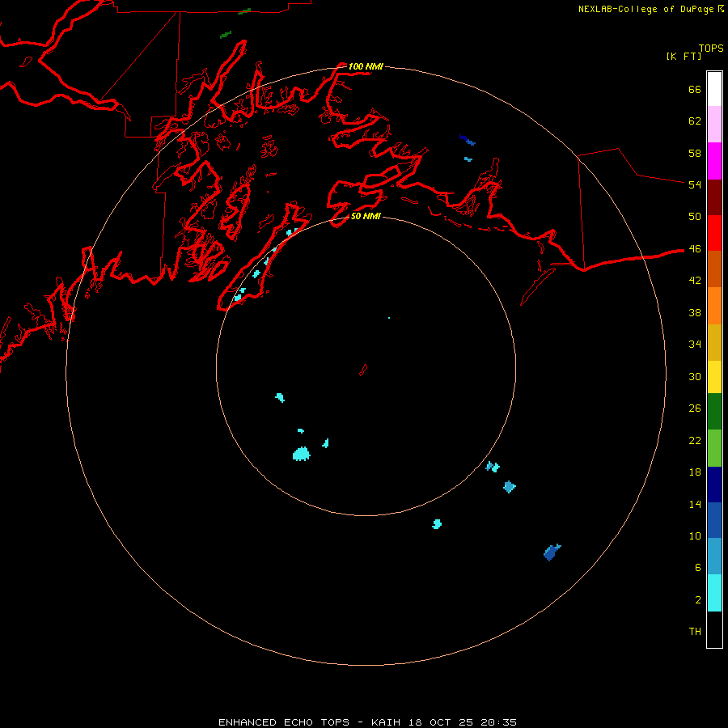Screen dimensions: 728x728
Task: Click the 42 legend value
Action: click(x=695, y=281)
